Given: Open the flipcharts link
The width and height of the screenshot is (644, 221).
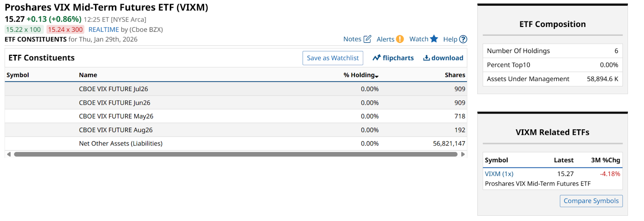Looking at the screenshot, I should point(398,58).
